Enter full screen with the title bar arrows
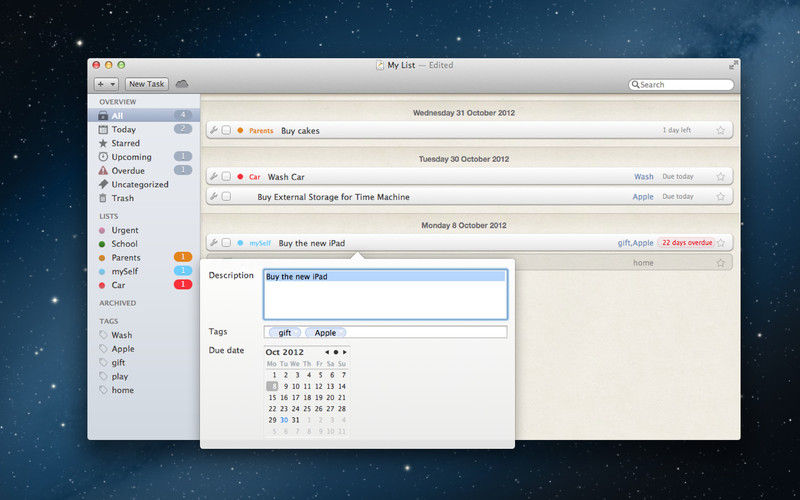 coord(733,65)
